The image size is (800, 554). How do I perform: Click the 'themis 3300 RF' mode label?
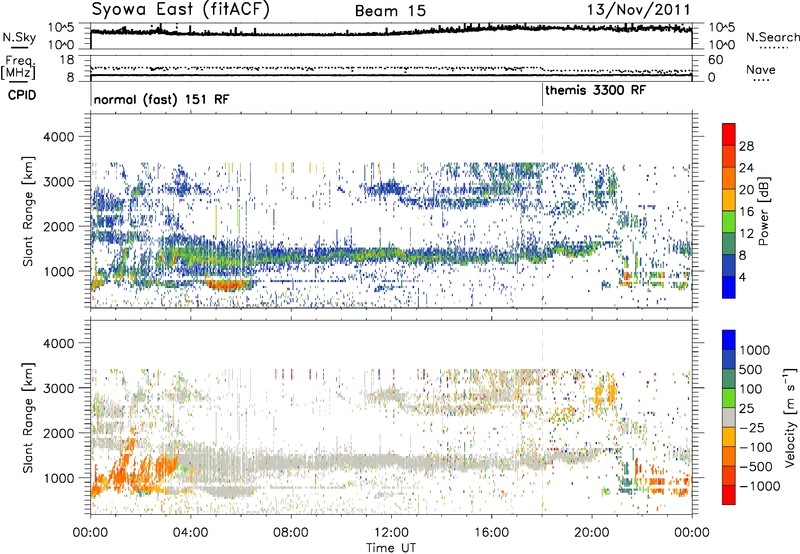(x=595, y=90)
